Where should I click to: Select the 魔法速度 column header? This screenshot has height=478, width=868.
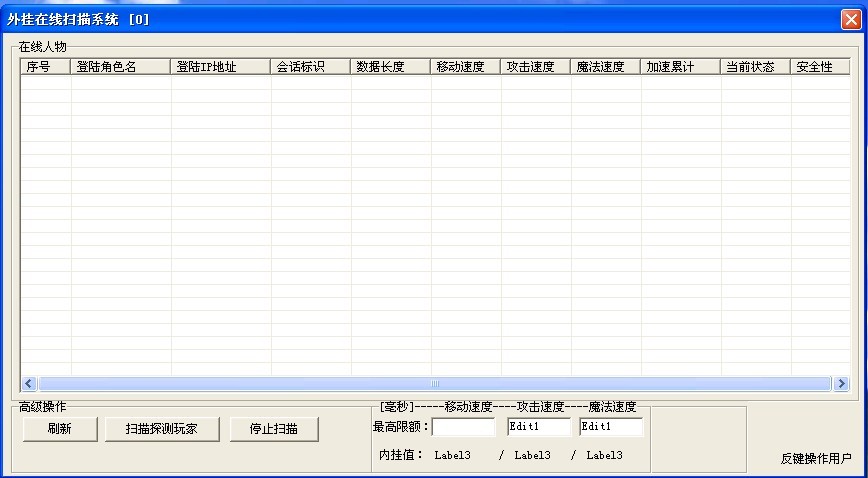click(606, 67)
